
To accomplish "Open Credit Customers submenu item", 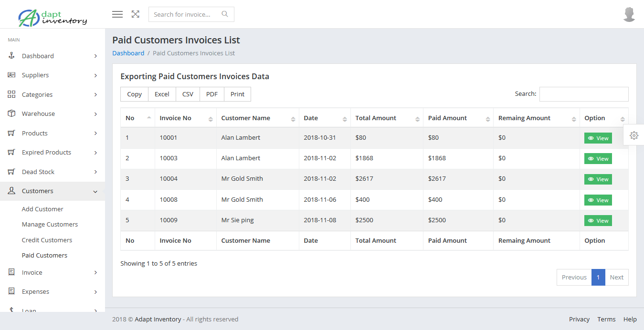I will (x=47, y=240).
